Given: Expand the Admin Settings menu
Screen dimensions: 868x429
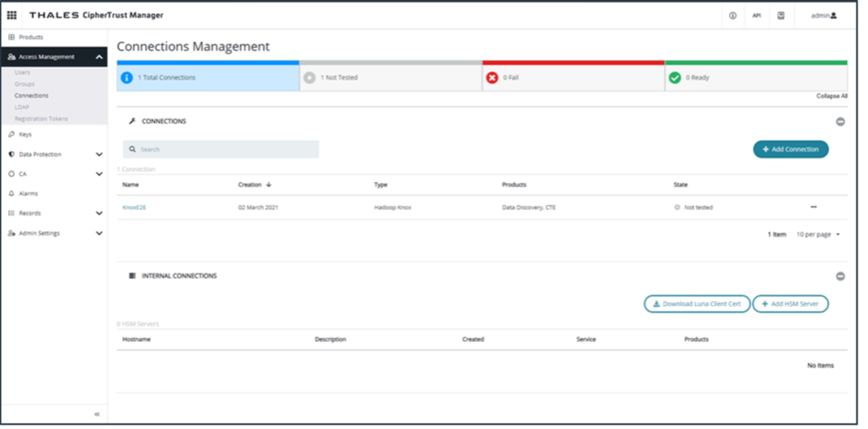Looking at the screenshot, I should click(98, 233).
